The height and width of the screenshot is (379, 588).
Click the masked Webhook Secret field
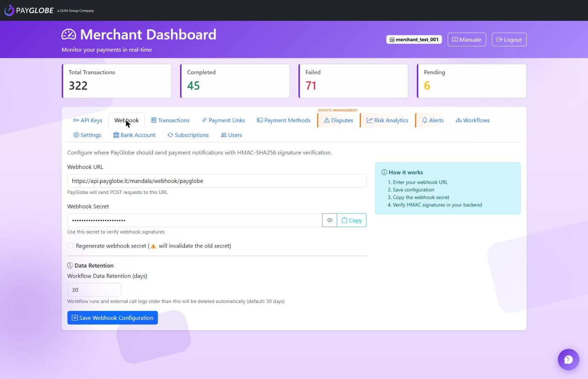coord(195,220)
